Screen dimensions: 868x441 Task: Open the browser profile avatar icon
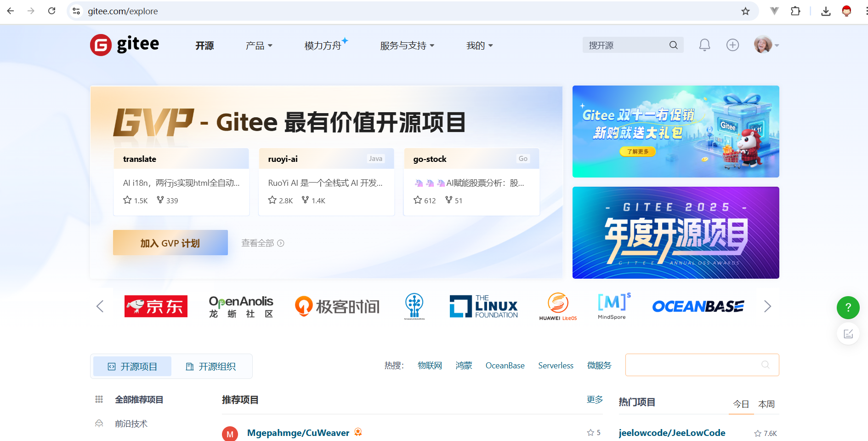click(846, 11)
